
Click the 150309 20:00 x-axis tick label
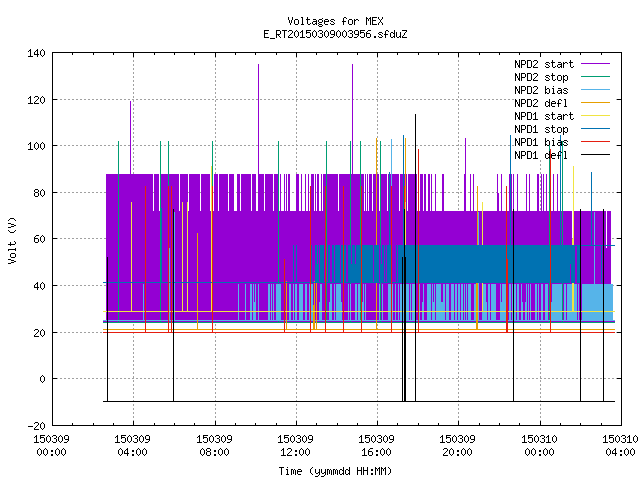click(457, 446)
